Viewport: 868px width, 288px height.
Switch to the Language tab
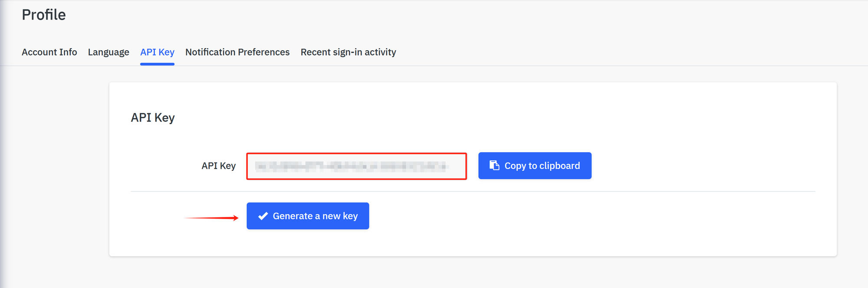pos(108,52)
